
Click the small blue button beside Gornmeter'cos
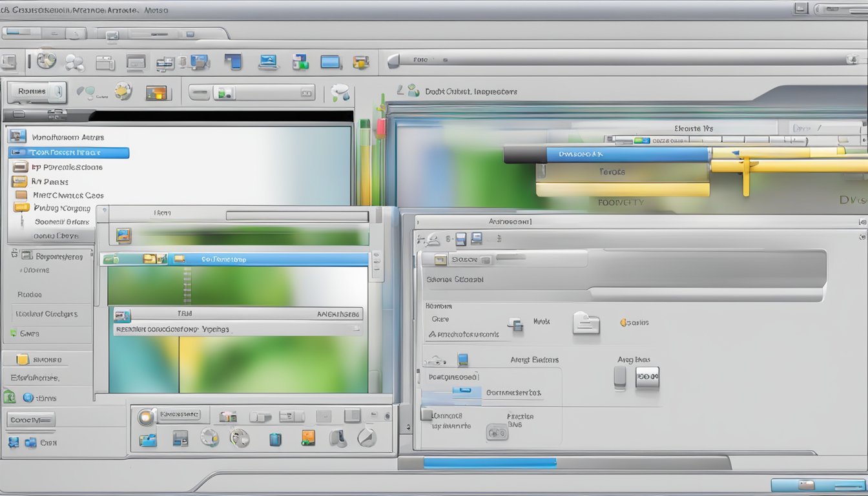(x=466, y=391)
